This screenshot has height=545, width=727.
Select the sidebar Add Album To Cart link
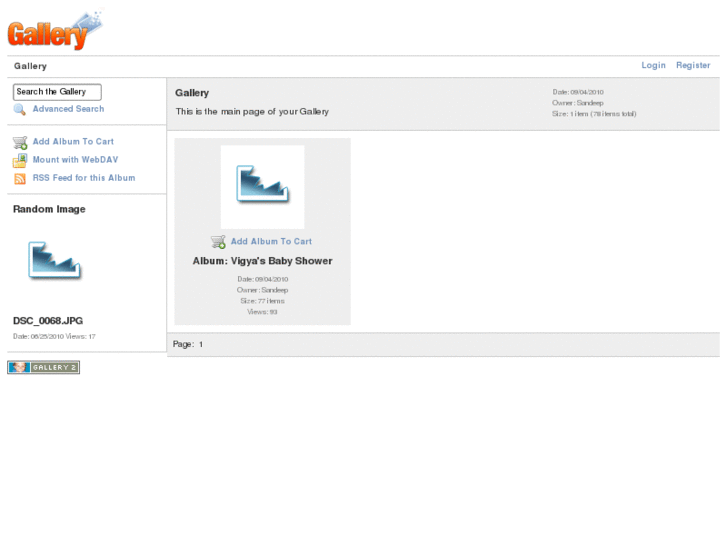point(73,141)
